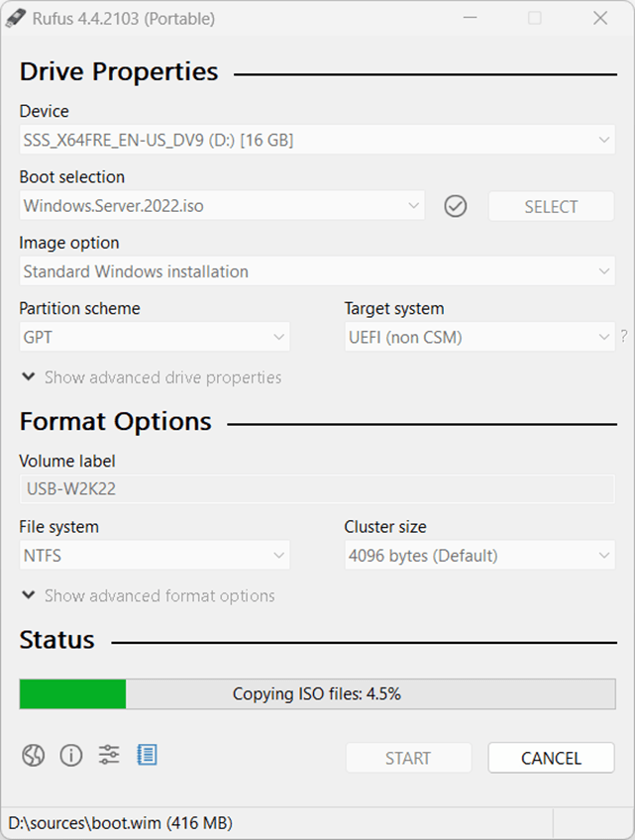Click the Rufus USB icon in title bar
Viewport: 635px width, 840px height.
point(17,18)
